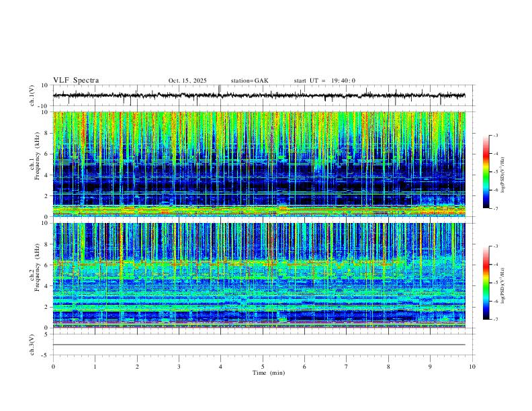Image resolution: width=532 pixels, height=411 pixels.
Task: Click the ch.1 colorbar "log(PSD)(V²/Hz)" label
Action: [503, 175]
